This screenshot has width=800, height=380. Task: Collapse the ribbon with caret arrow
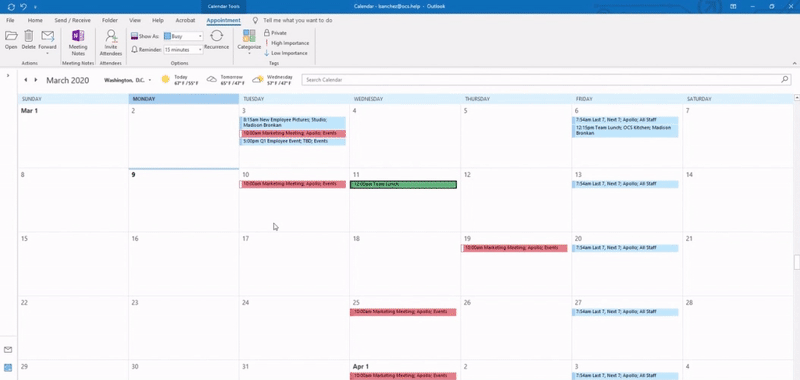pos(794,63)
